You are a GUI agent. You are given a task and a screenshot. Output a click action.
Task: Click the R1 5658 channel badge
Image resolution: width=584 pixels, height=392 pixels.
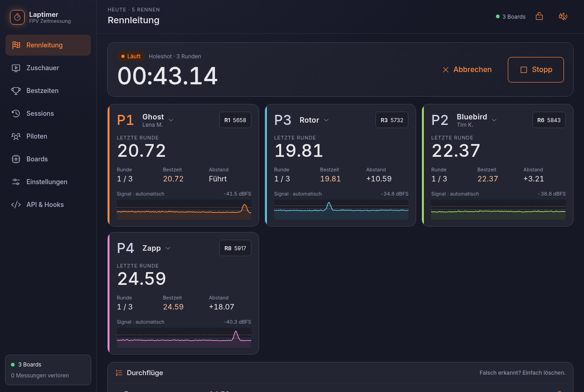click(x=235, y=120)
